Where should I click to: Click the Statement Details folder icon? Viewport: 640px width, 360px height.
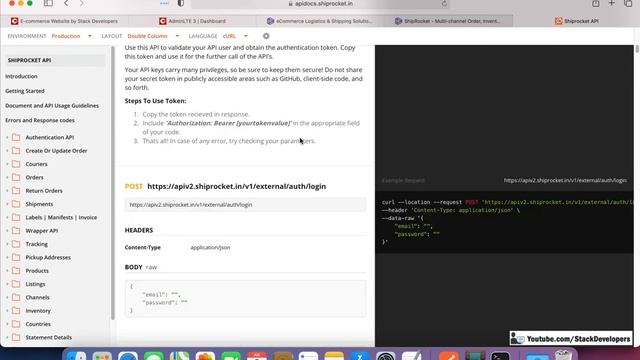coord(16,337)
